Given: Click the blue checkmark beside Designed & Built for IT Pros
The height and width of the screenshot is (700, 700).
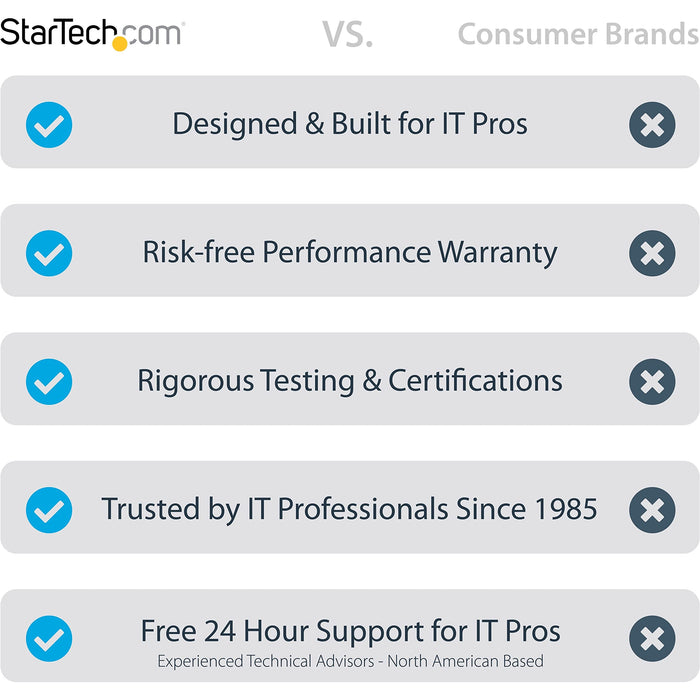Looking at the screenshot, I should 49,125.
